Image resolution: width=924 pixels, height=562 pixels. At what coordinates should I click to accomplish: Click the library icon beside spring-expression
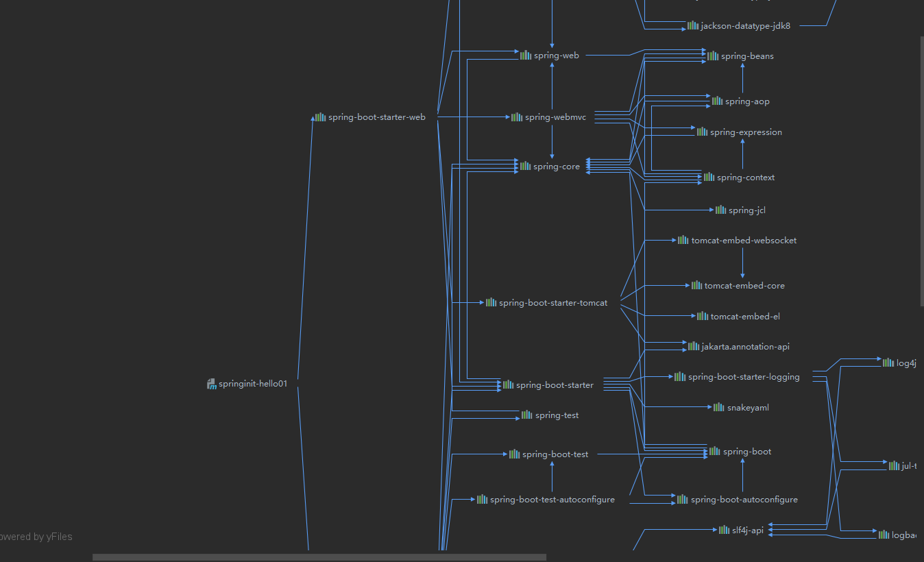[703, 132]
